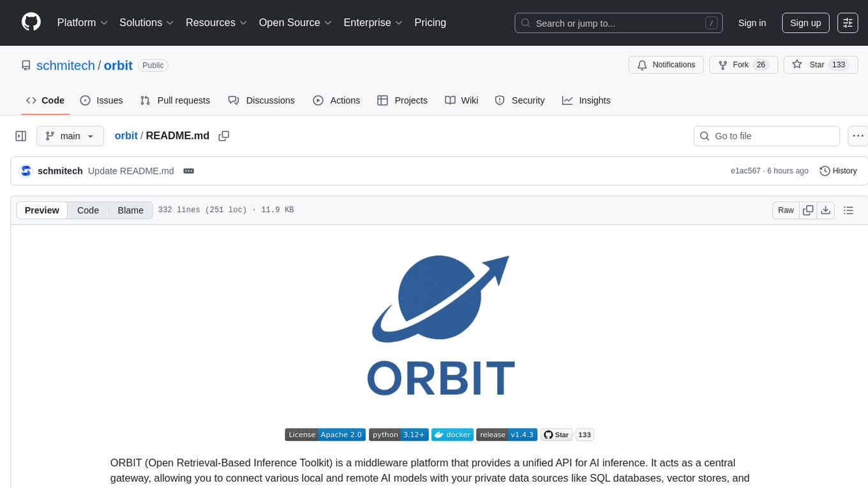Viewport: 868px width, 488px height.
Task: Click the orbit breadcrumb link
Action: [126, 135]
